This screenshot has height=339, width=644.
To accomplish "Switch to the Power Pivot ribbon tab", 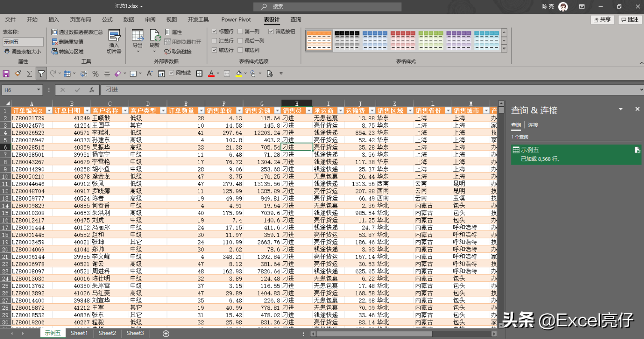I will (x=236, y=19).
